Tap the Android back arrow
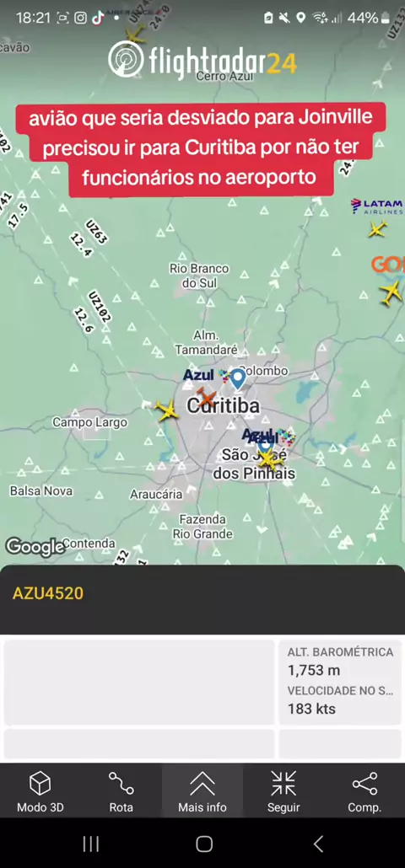The image size is (405, 868). (x=317, y=844)
